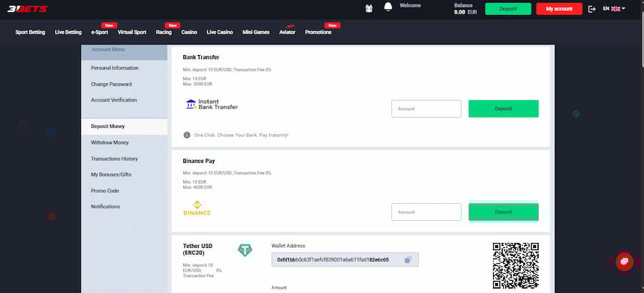Open the notifications bell icon
Screen dimensions: 644x293
[x=388, y=7]
